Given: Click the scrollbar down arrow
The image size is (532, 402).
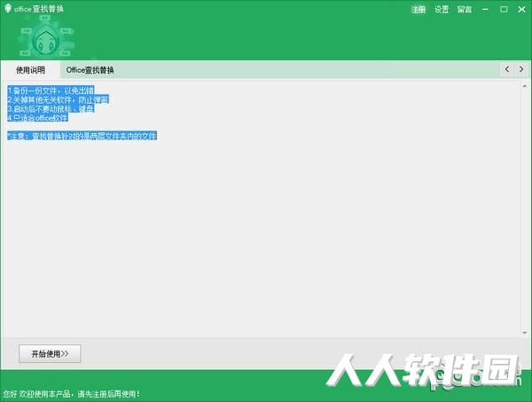Looking at the screenshot, I should click(524, 333).
